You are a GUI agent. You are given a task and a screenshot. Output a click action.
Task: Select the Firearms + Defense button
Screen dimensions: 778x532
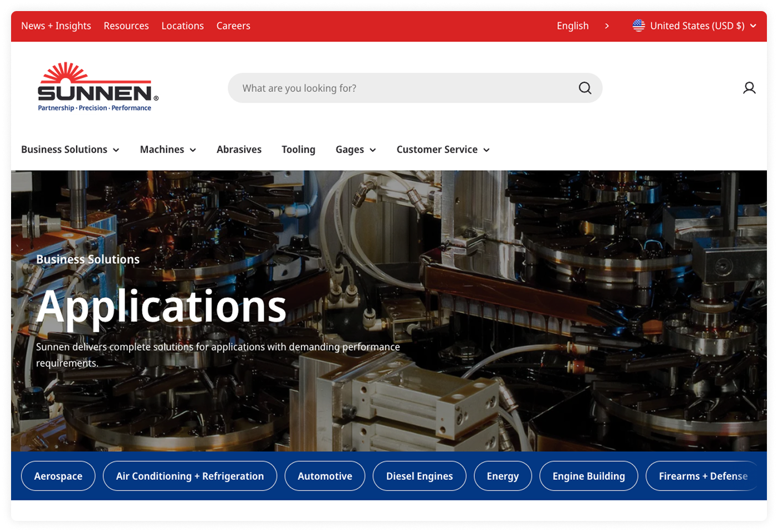point(703,476)
